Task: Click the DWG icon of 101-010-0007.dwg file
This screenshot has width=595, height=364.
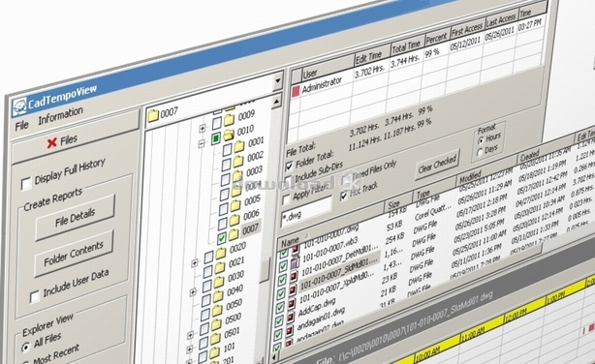Action: (296, 250)
